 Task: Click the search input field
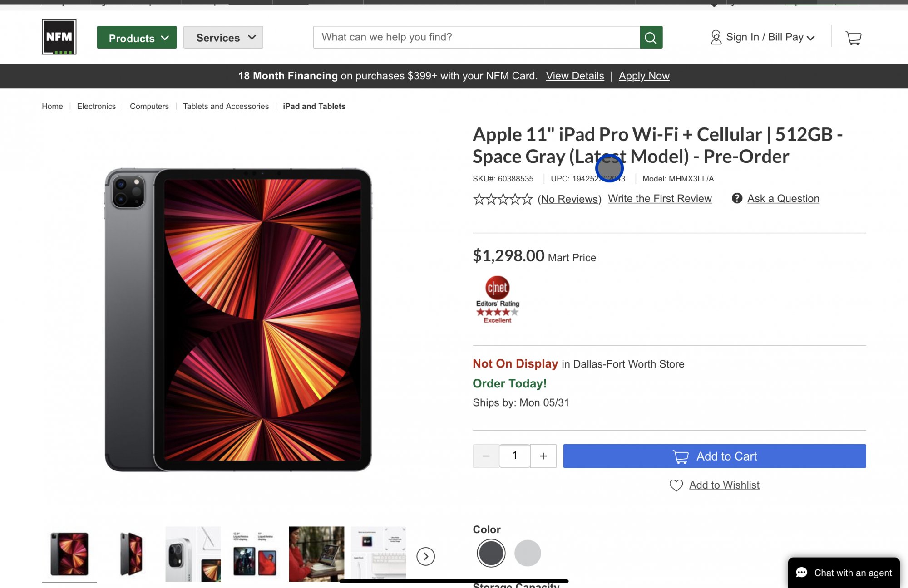tap(476, 37)
